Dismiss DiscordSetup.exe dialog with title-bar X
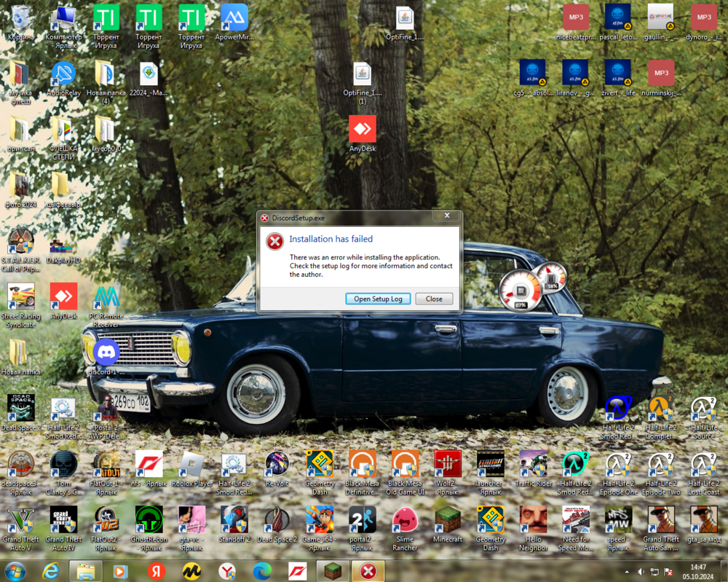Screen dimensions: 728x582 point(447,216)
